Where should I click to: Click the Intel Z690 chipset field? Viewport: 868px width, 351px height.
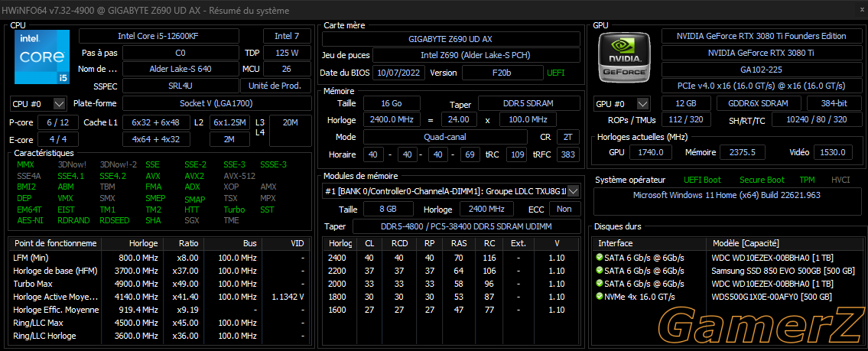tap(476, 55)
